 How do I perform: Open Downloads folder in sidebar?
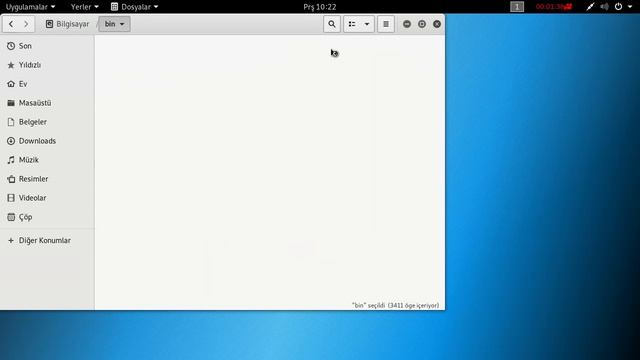click(47, 141)
